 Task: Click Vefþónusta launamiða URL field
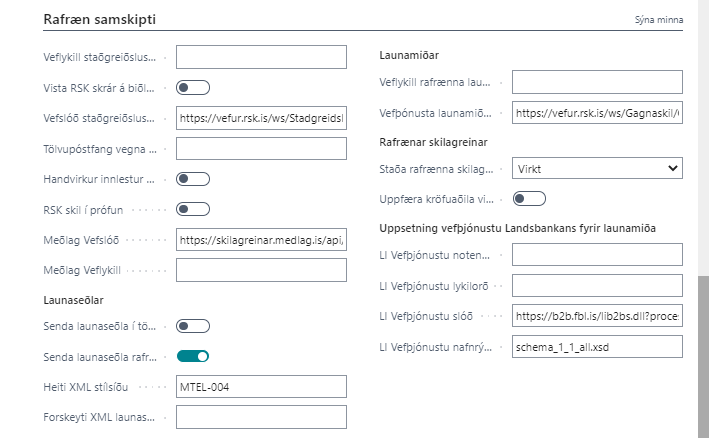pyautogui.click(x=596, y=113)
